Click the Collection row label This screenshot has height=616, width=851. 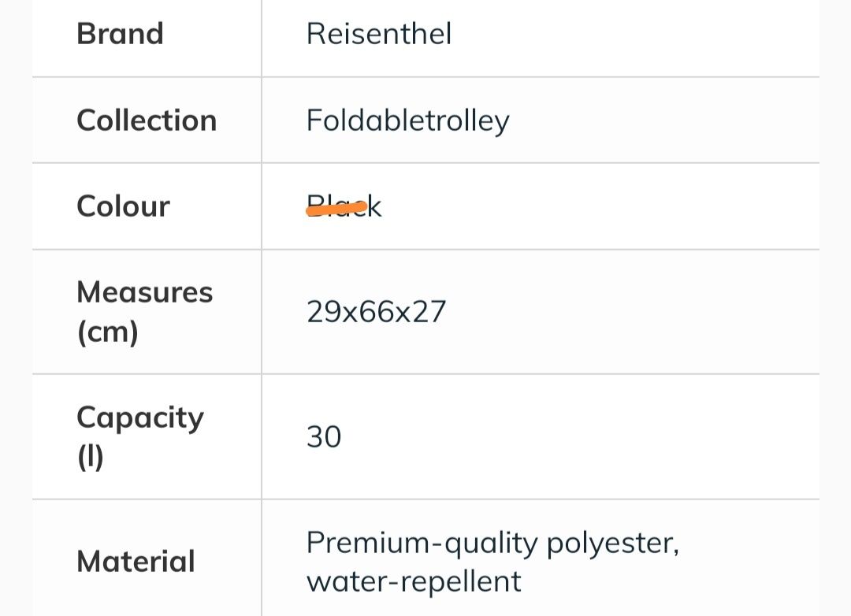147,120
